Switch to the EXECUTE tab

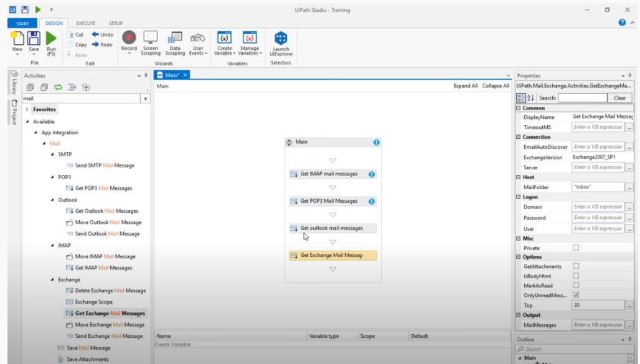[x=86, y=23]
